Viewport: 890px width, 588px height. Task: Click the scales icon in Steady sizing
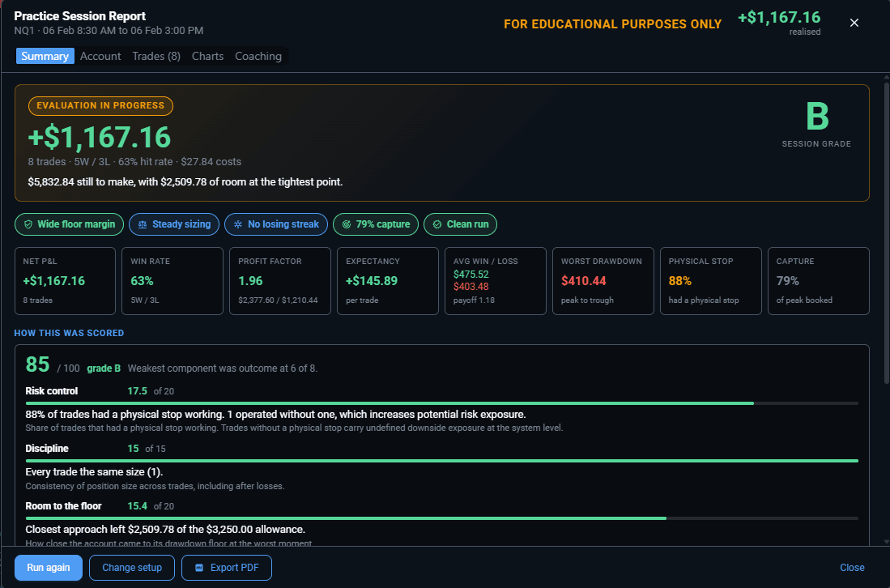[x=143, y=224]
